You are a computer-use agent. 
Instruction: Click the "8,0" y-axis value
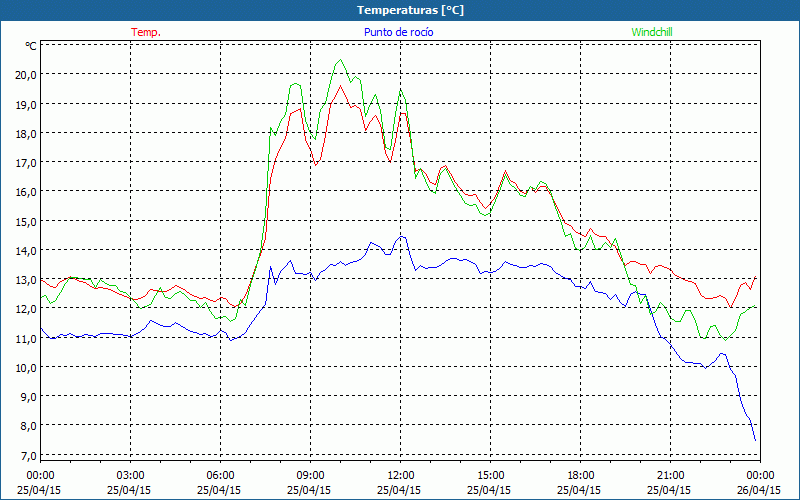tap(29, 426)
